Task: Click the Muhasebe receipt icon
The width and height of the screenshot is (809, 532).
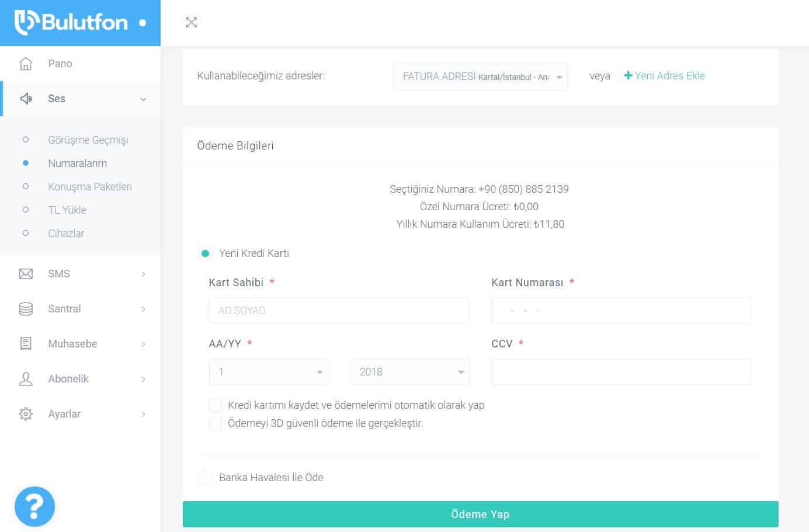Action: click(26, 344)
